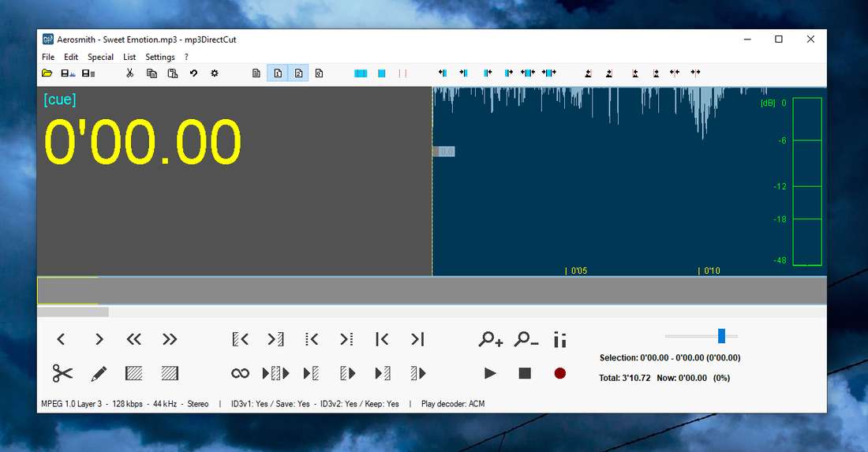
Task: Click the plain document page toolbar icon
Action: pos(256,73)
